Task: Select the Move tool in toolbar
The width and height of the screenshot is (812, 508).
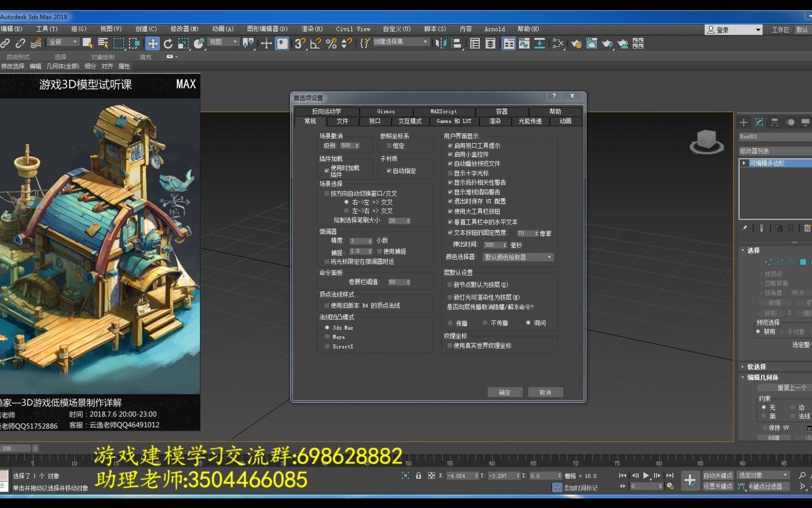Action: pyautogui.click(x=152, y=44)
